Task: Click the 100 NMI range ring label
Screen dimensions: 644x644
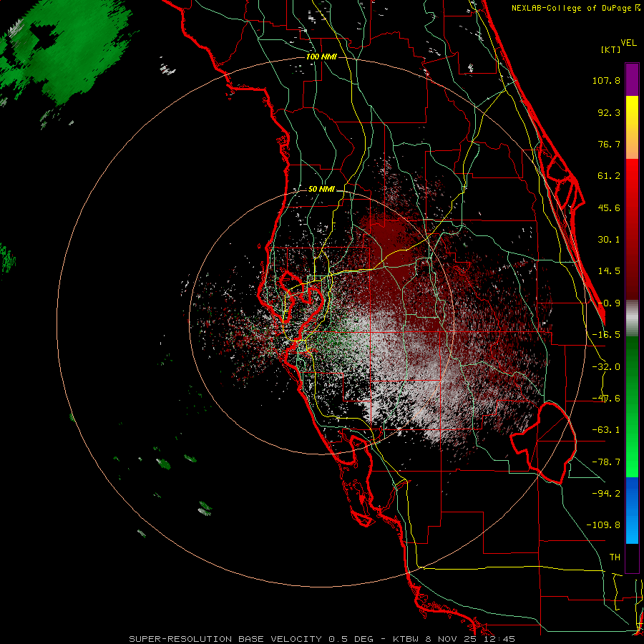Action: click(x=321, y=57)
